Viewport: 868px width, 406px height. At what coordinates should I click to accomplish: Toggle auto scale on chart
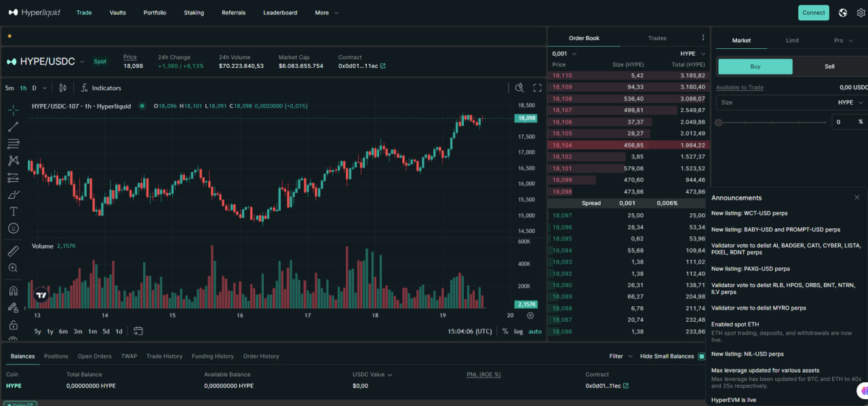(x=535, y=331)
